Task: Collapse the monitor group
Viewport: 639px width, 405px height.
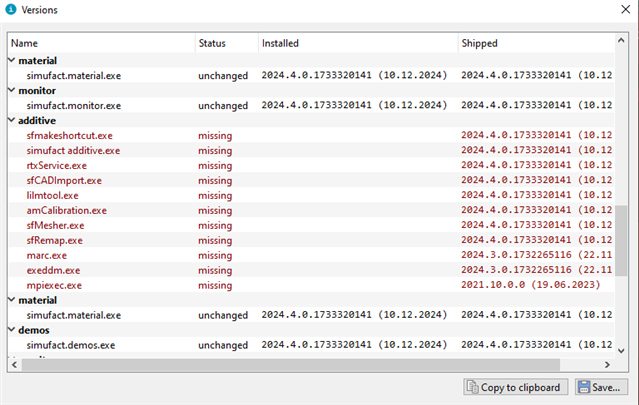Action: tap(11, 90)
